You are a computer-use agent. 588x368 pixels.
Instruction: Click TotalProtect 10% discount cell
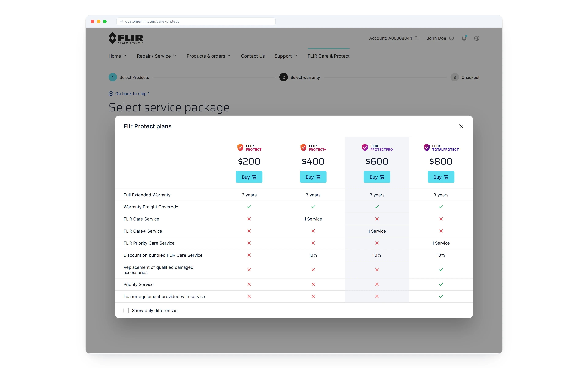pyautogui.click(x=441, y=255)
